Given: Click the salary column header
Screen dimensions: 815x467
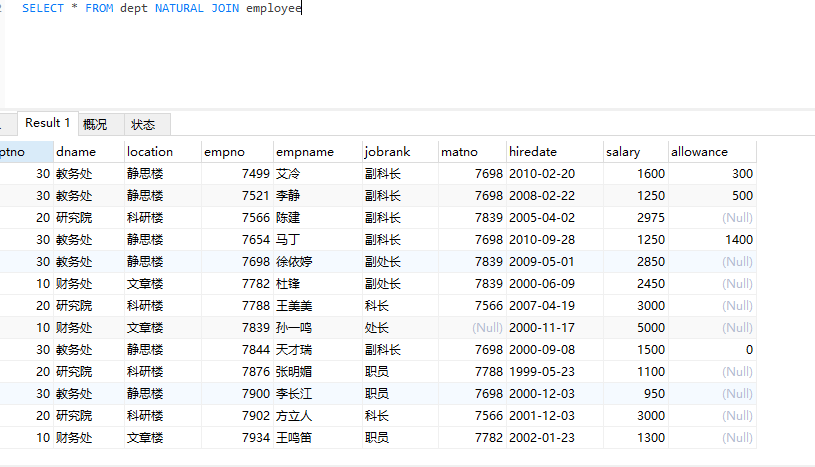Looking at the screenshot, I should [636, 152].
